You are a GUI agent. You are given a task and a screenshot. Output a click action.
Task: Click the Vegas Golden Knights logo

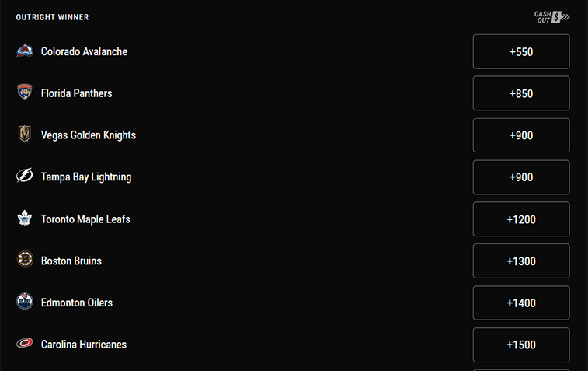point(25,135)
